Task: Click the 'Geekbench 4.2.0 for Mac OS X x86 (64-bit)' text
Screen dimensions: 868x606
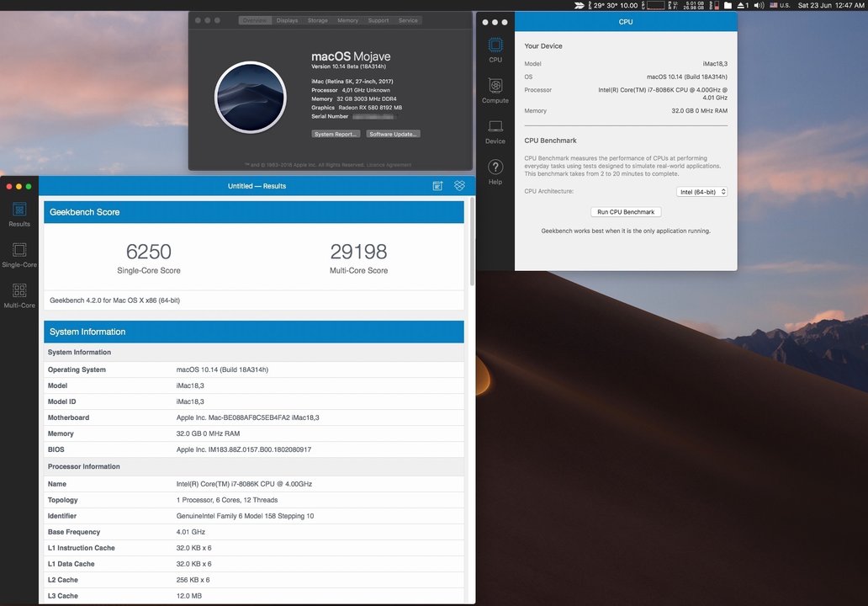Action: tap(114, 300)
